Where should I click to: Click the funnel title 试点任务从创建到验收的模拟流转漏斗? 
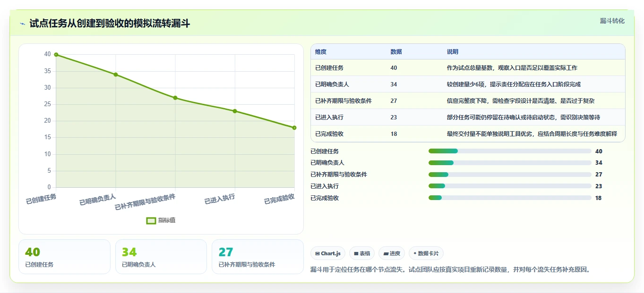(110, 24)
